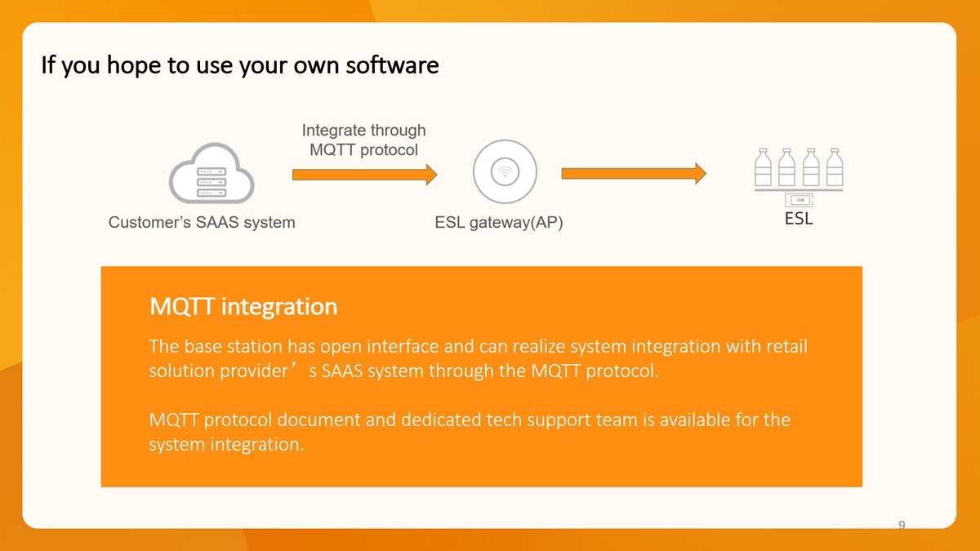Select the rightmost bottle on the shelf
This screenshot has height=551, width=980.
click(x=834, y=168)
